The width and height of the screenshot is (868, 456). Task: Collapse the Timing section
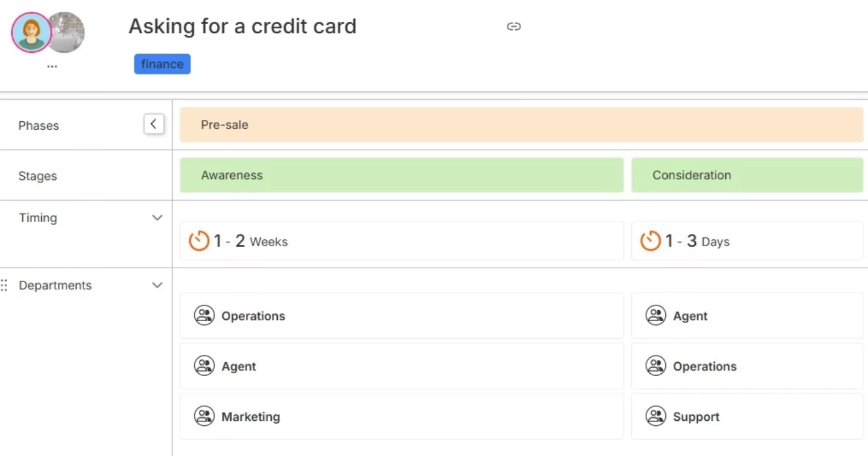157,218
